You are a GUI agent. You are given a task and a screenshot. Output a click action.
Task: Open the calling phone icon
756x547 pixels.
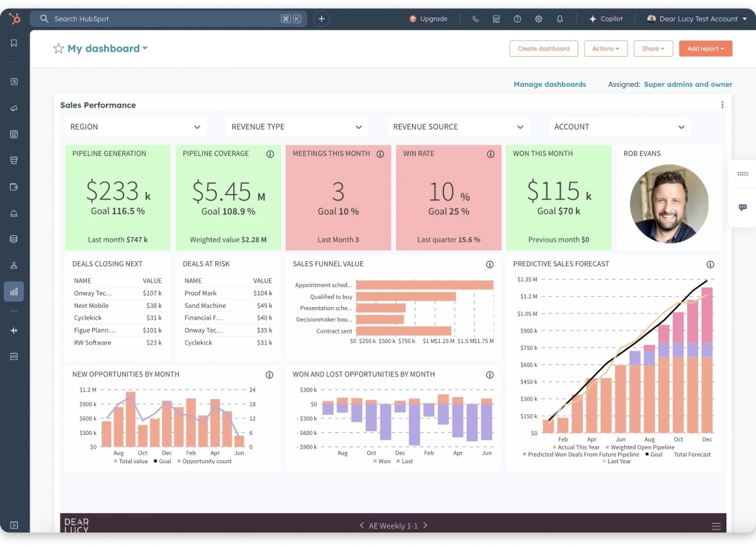click(476, 19)
